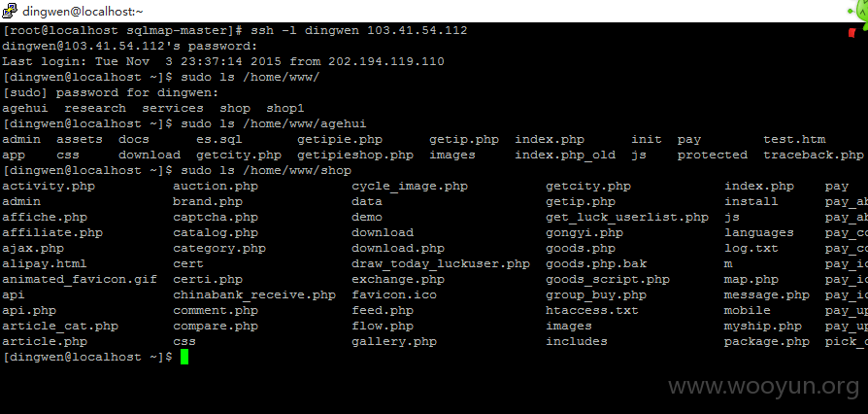
Task: Select the goods.php.bak entry
Action: [x=596, y=263]
